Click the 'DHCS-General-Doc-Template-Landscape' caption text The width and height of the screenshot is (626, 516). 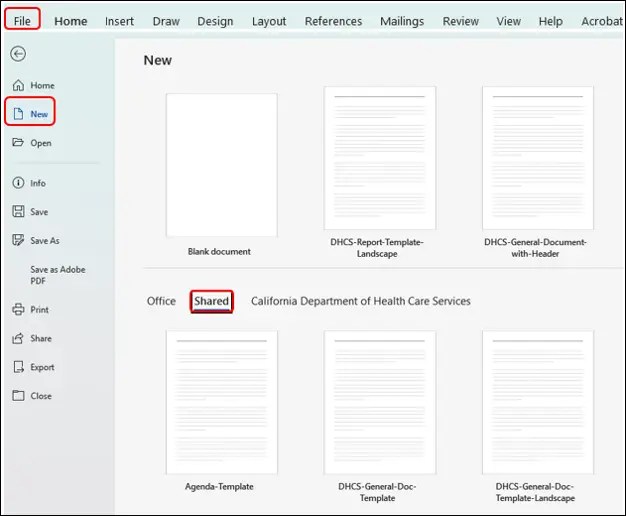[x=535, y=492]
